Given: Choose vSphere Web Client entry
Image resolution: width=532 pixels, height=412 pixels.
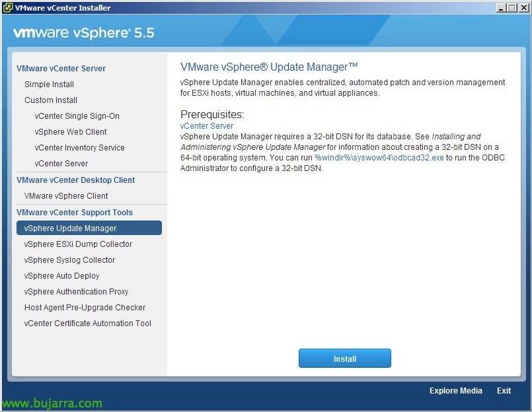Looking at the screenshot, I should (x=71, y=132).
